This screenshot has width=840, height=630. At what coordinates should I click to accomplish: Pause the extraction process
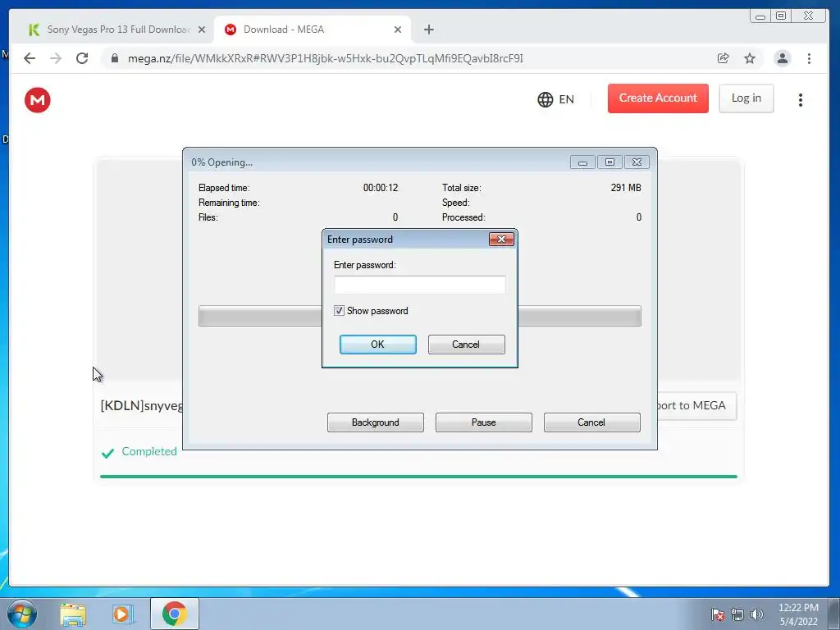click(484, 422)
